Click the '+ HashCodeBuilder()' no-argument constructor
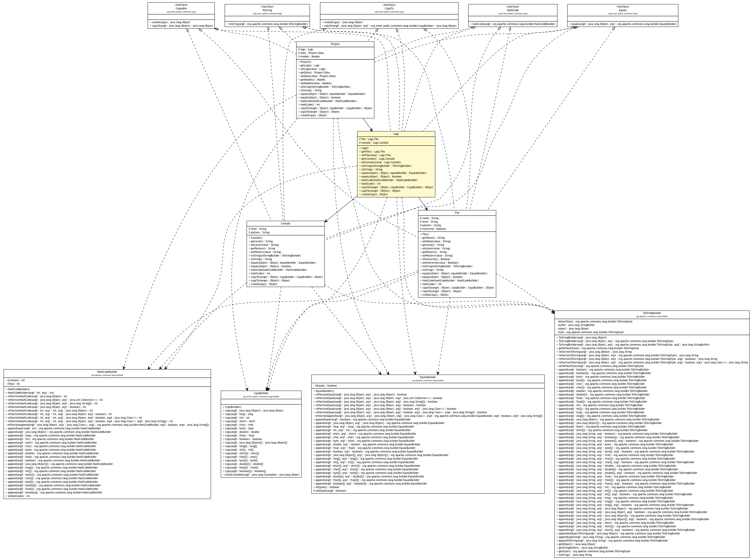Screen dimensions: 753x560 pyautogui.click(x=18, y=389)
